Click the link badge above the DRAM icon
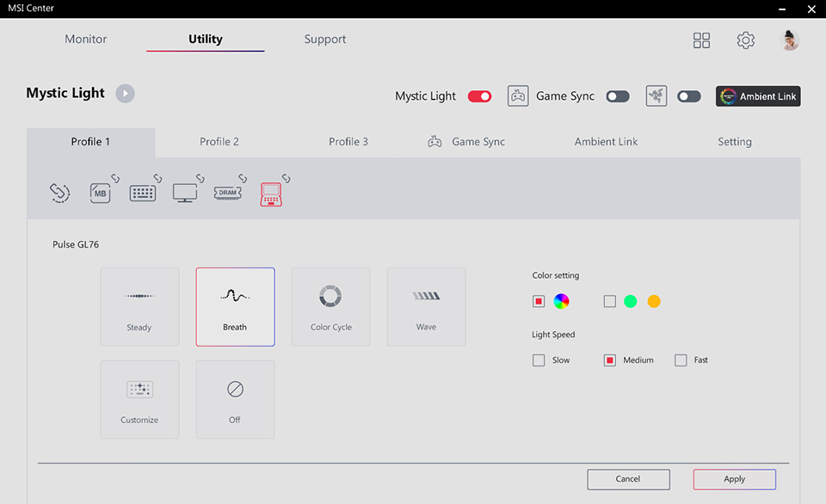This screenshot has height=504, width=826. coord(243,179)
